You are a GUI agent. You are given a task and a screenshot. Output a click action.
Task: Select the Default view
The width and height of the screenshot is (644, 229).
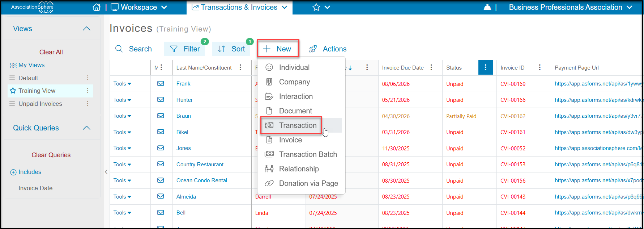[28, 78]
